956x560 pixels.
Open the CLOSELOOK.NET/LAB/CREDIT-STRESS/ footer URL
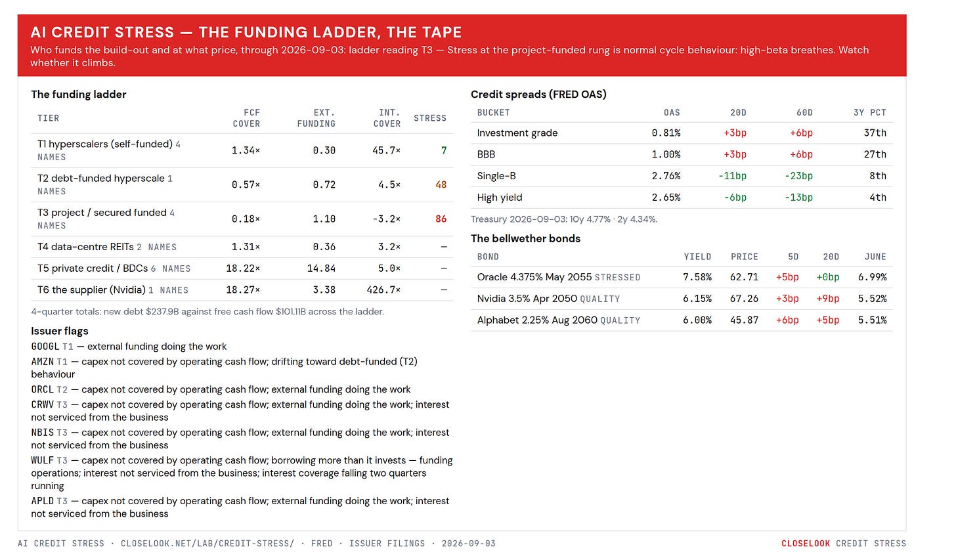pyautogui.click(x=207, y=544)
